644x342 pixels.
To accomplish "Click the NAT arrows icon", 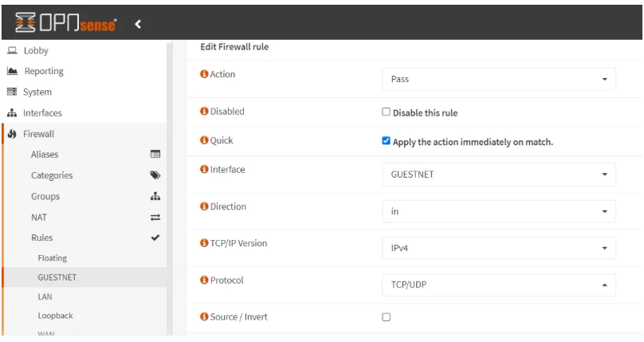I will click(x=156, y=216).
